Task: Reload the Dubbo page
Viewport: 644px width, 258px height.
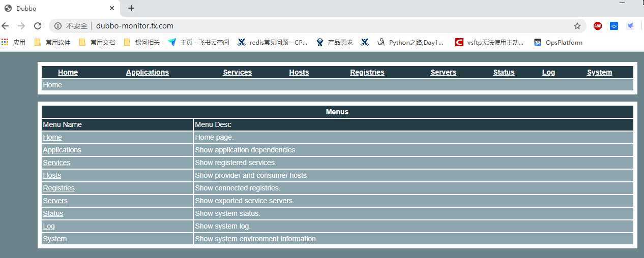Action: [38, 26]
